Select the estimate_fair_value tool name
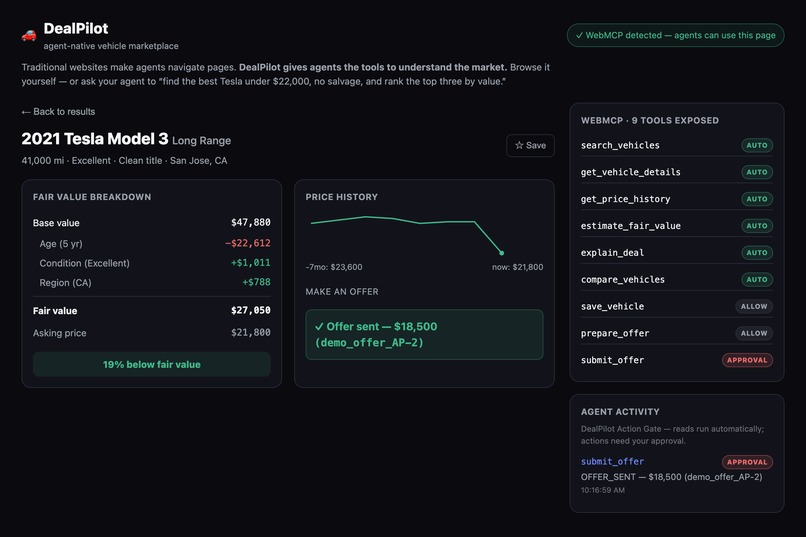This screenshot has width=806, height=537. click(631, 226)
